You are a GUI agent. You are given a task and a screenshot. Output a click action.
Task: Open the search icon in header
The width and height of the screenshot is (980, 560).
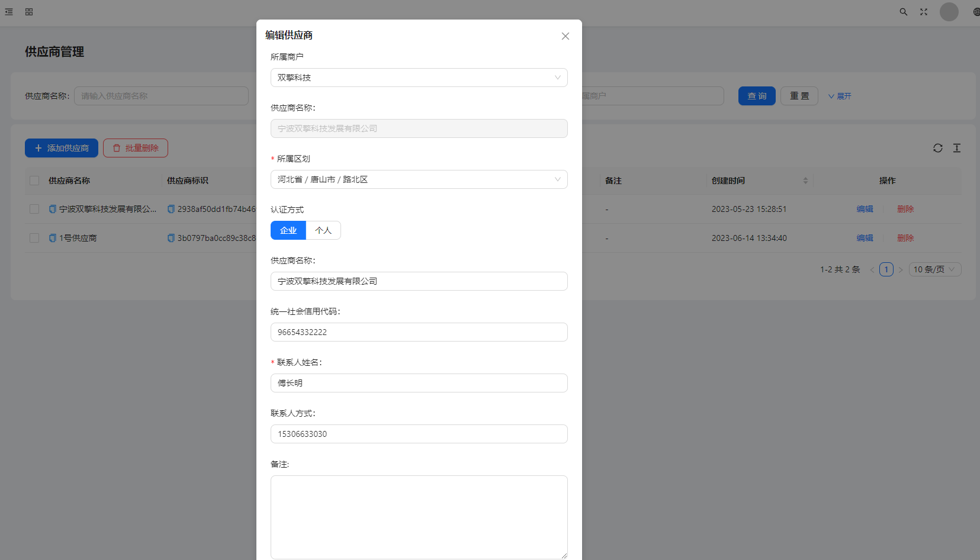[904, 12]
